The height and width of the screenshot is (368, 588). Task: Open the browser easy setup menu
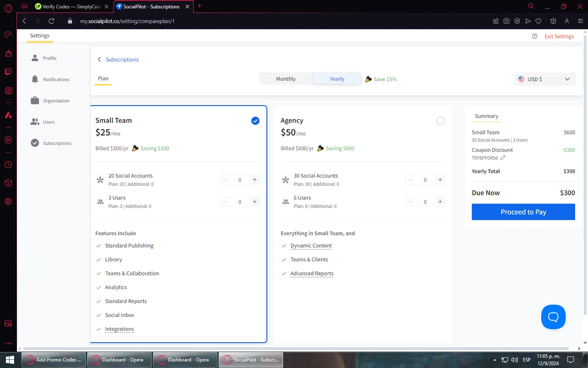(581, 21)
